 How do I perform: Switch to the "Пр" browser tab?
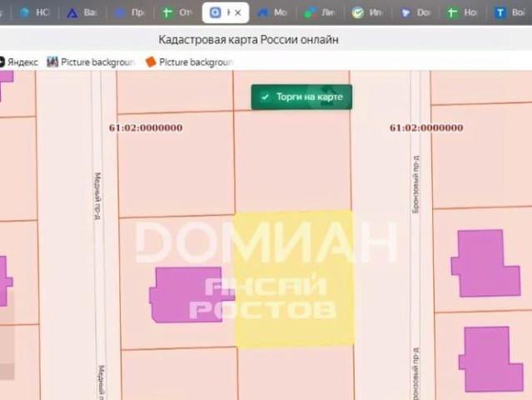click(x=130, y=12)
